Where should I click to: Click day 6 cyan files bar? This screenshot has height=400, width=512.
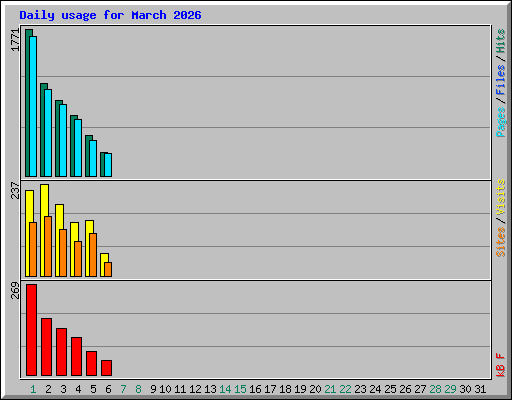pyautogui.click(x=108, y=165)
